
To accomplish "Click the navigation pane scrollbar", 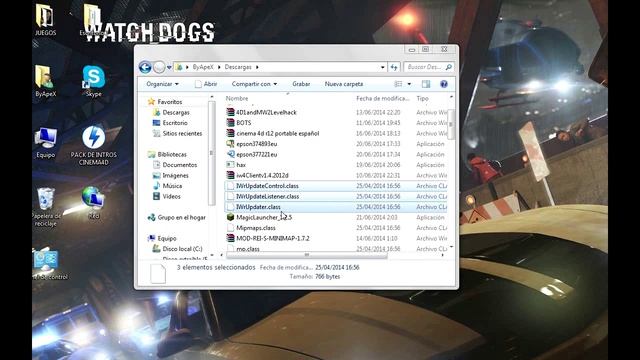I will (x=211, y=153).
